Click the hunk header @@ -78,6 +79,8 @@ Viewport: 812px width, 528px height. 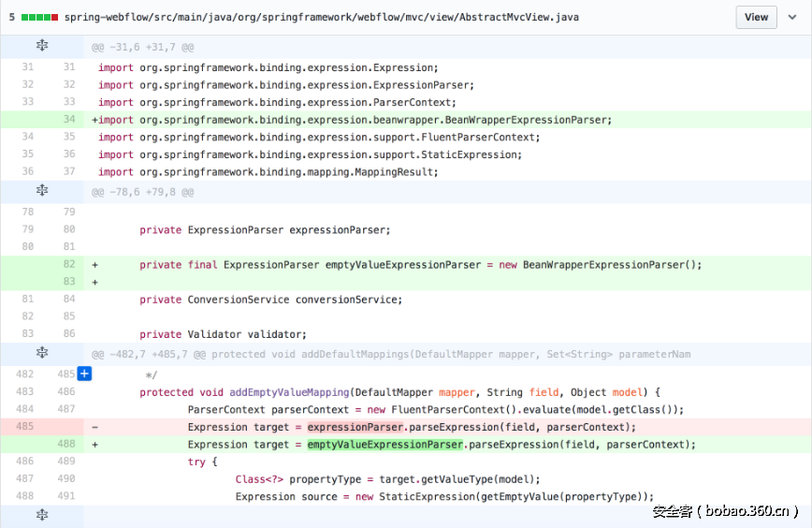[x=142, y=191]
